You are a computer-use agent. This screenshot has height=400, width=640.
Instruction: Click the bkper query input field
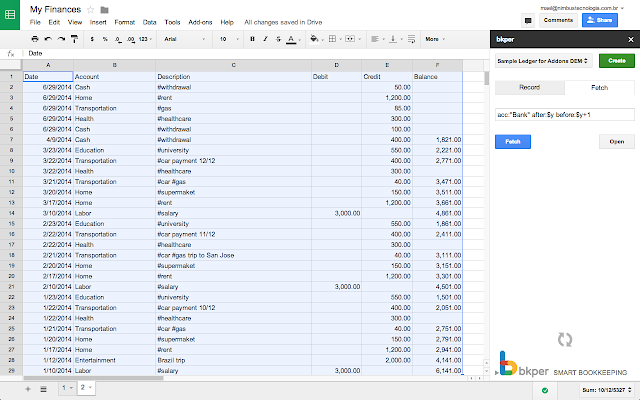(564, 115)
